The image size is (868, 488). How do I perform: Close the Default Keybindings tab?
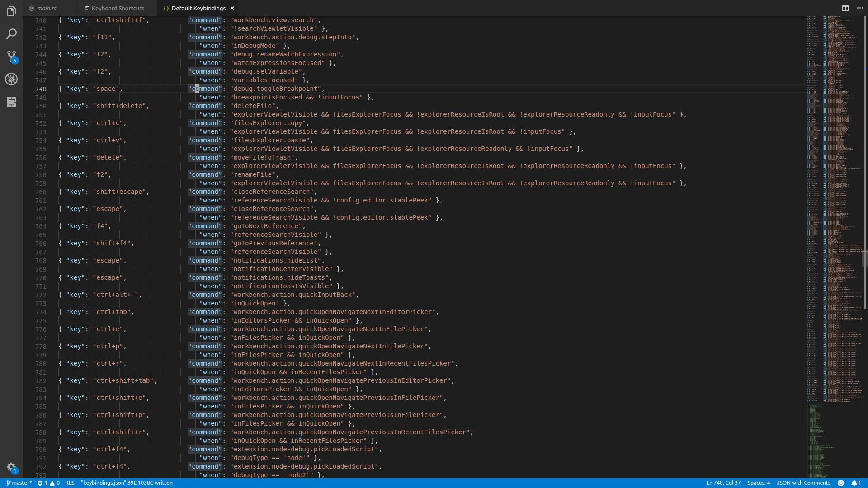[x=232, y=8]
